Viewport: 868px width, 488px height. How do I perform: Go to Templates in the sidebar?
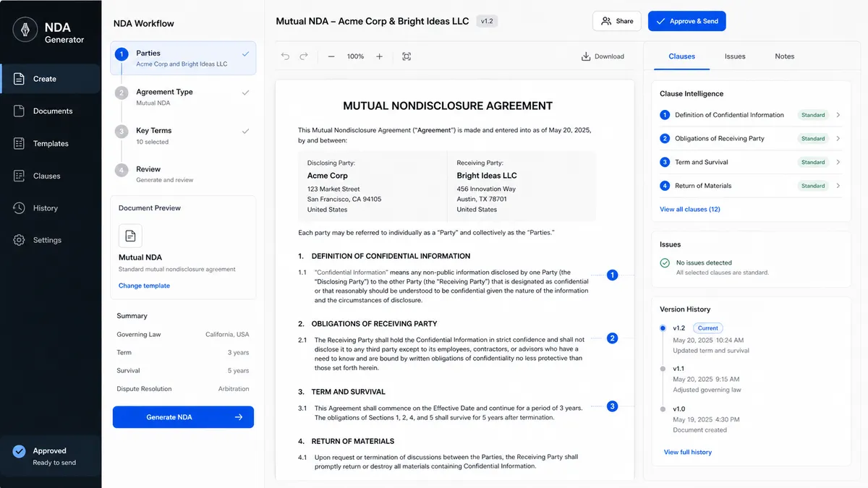[51, 143]
